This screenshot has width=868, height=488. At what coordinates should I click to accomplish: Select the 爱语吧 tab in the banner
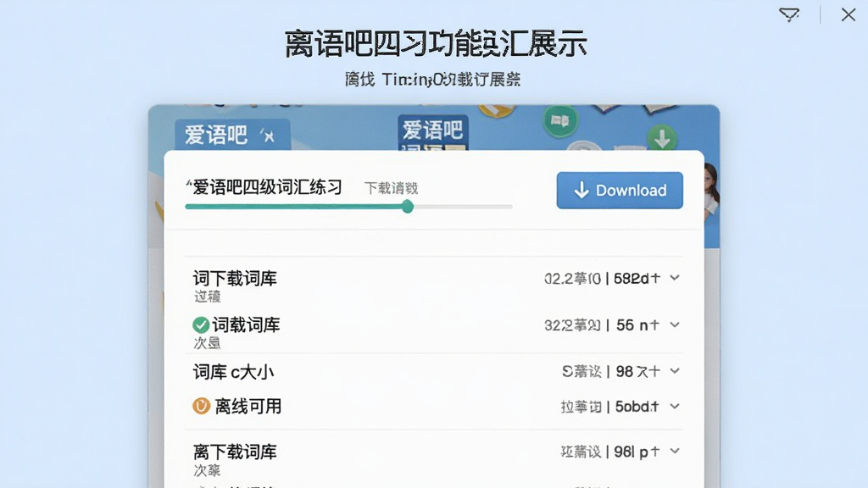(232, 135)
